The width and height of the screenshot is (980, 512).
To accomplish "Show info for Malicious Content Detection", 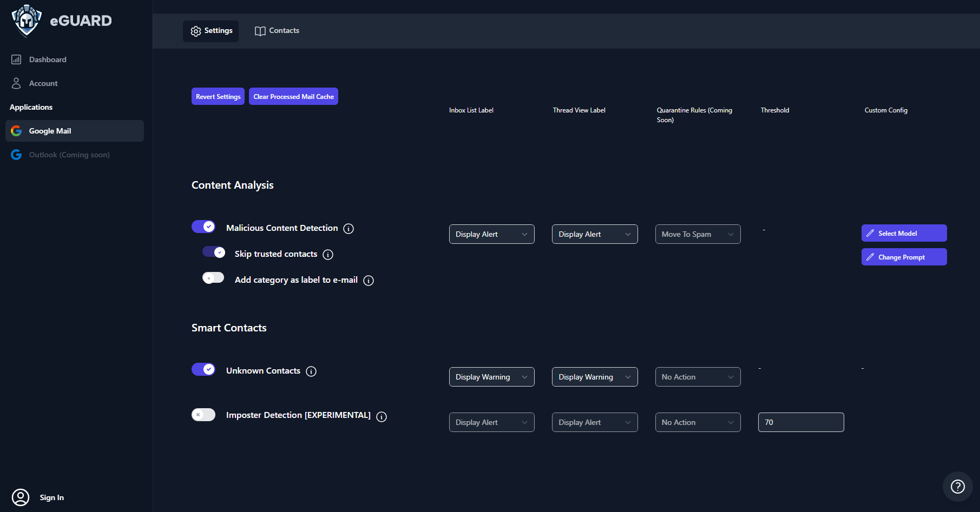I will (x=348, y=229).
